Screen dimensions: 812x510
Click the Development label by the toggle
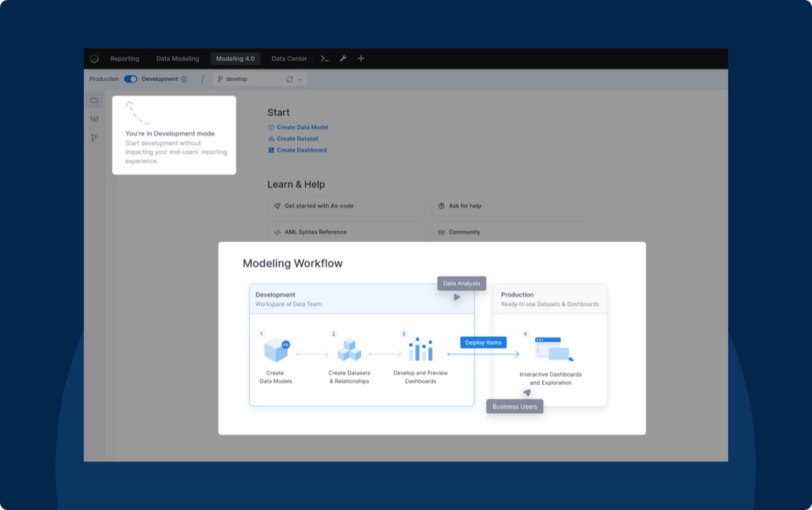point(160,79)
